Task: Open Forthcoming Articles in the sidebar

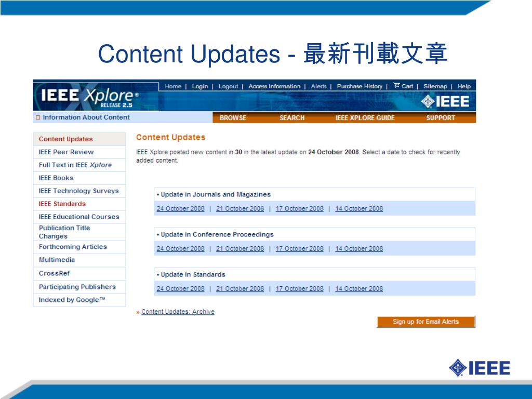Action: tap(79, 247)
